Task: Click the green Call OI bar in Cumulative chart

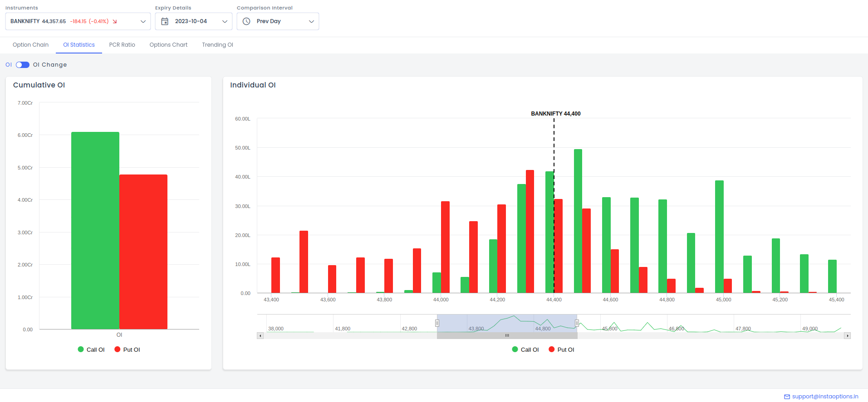Action: (95, 230)
